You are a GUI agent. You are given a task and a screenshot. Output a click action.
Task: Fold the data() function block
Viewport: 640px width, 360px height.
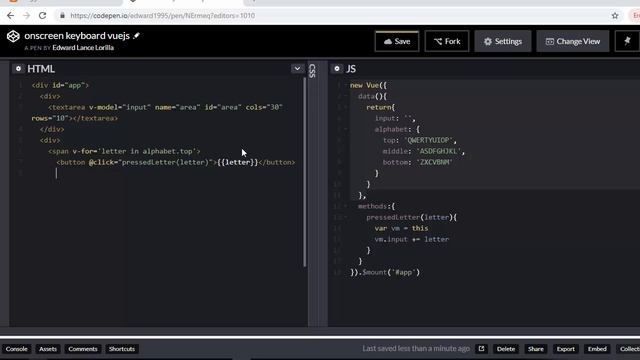346,96
